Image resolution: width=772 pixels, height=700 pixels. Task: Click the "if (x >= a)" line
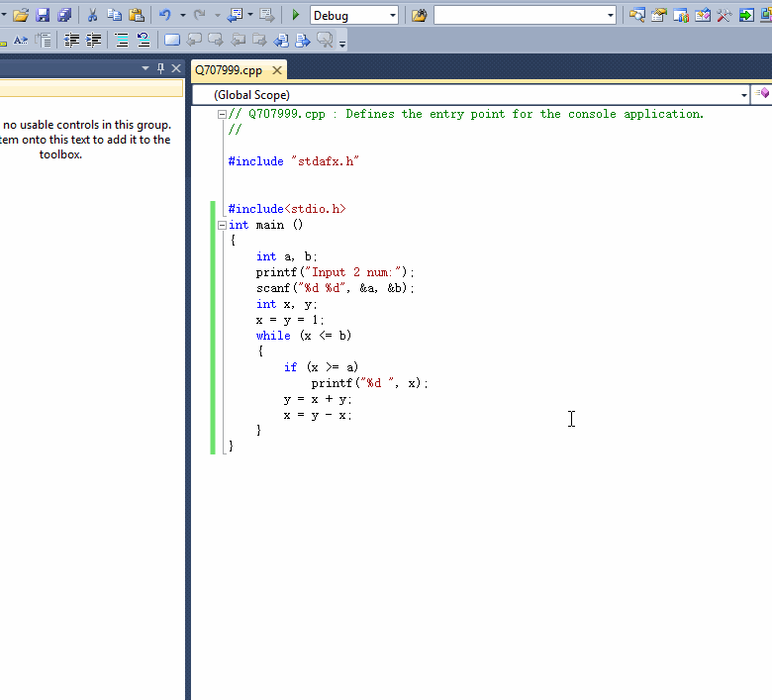tap(321, 367)
